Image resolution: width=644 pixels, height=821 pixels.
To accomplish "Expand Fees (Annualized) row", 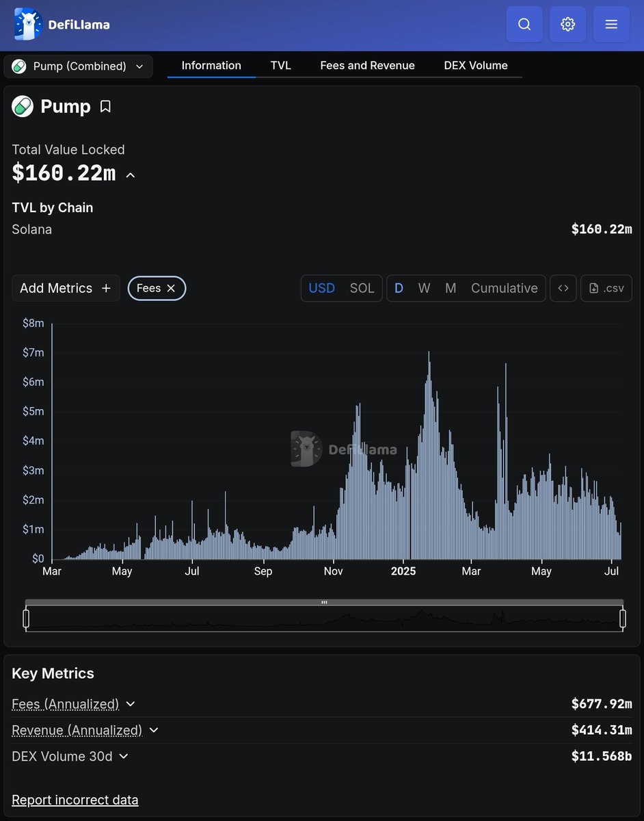I will [131, 704].
